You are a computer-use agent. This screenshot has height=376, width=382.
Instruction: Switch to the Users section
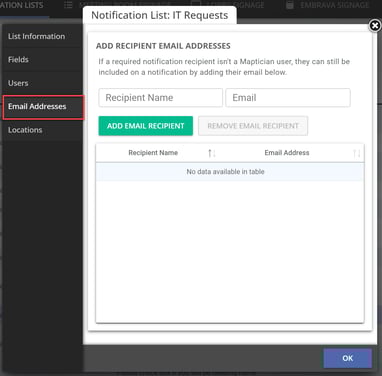pos(42,83)
